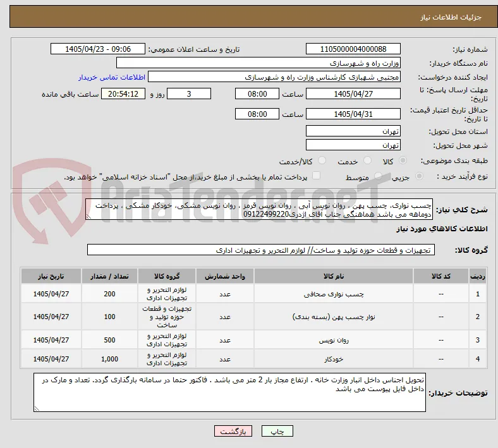This screenshot has width=498, height=448.
Task: Select the جزیی purchase type radio
Action: [419, 176]
